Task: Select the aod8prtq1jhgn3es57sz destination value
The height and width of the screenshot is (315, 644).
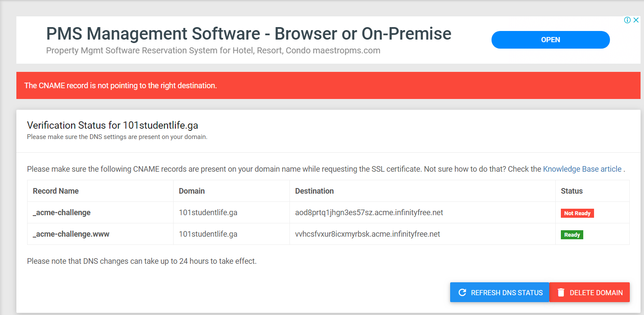Action: [369, 213]
